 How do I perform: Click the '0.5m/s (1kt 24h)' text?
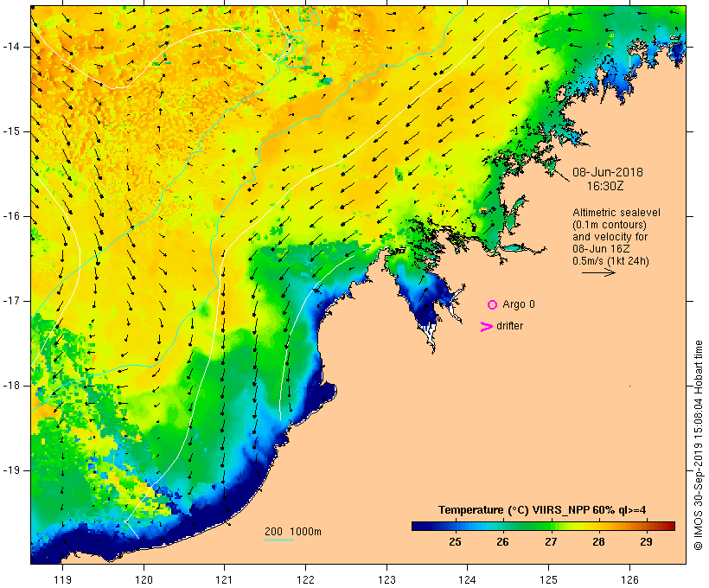[x=610, y=261]
